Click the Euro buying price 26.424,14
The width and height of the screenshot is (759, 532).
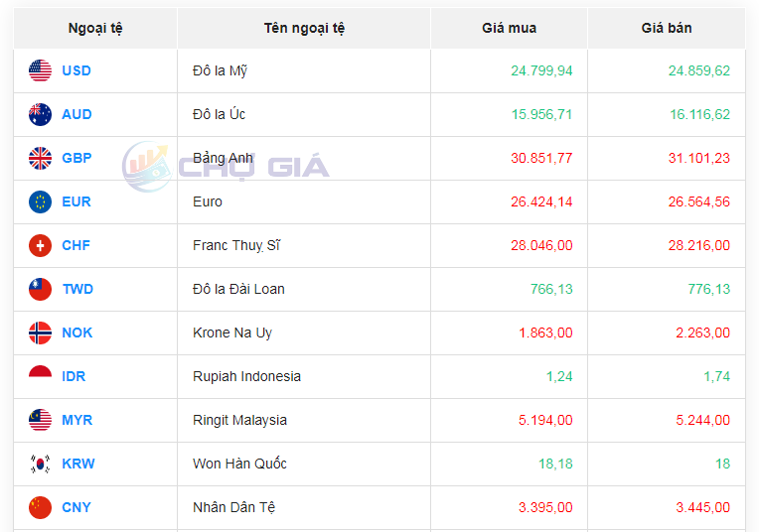541,201
